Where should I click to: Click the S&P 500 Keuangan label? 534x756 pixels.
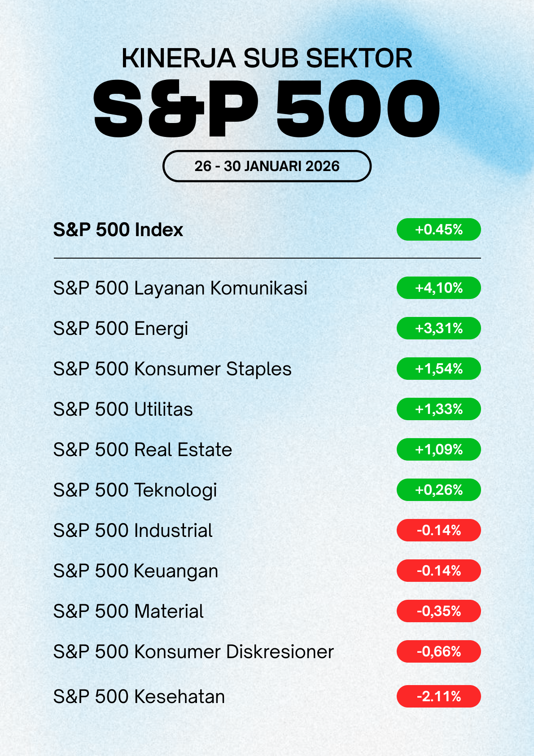point(136,571)
